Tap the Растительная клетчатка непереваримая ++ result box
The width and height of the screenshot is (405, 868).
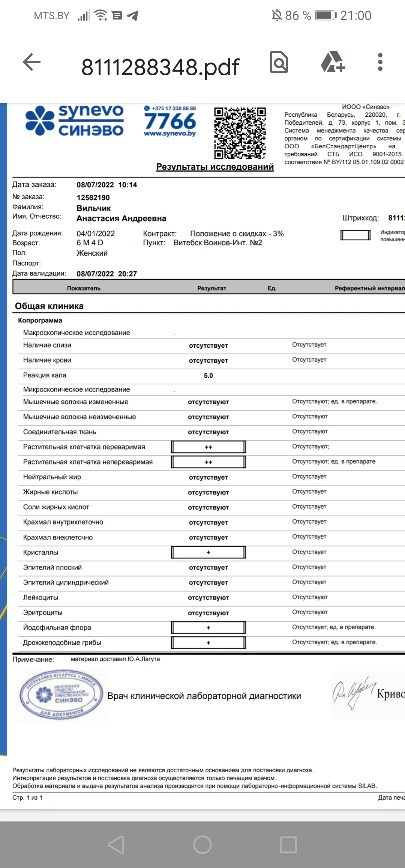click(208, 462)
